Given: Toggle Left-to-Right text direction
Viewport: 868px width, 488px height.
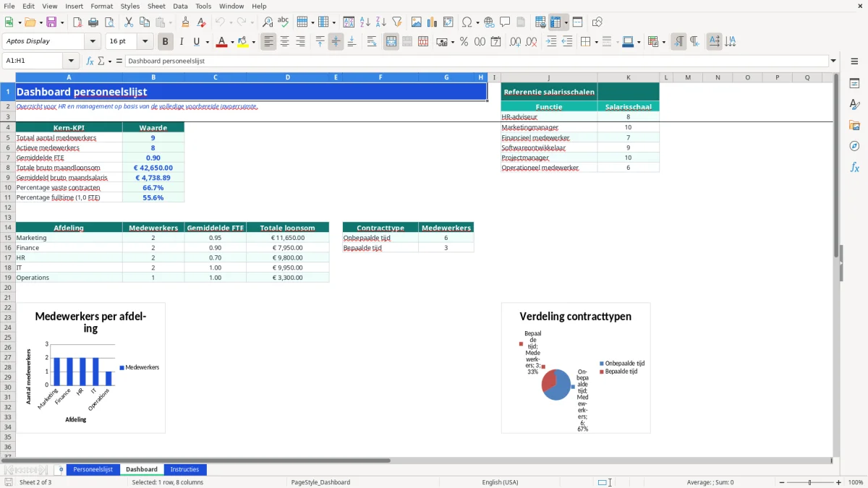Looking at the screenshot, I should click(678, 42).
